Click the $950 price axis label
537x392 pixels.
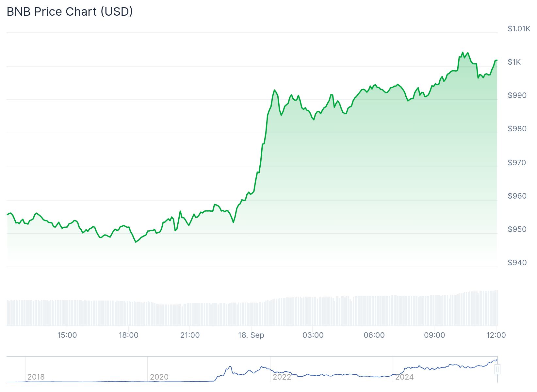(x=517, y=229)
